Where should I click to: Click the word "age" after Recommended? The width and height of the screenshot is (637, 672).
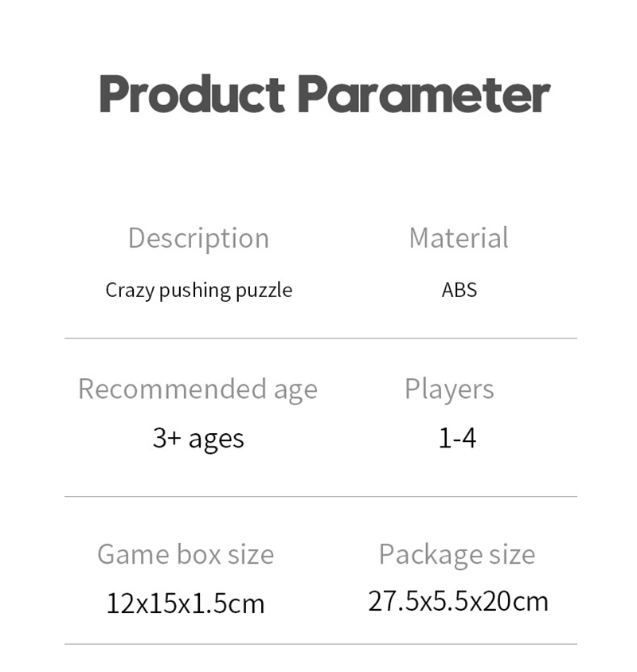pyautogui.click(x=295, y=390)
